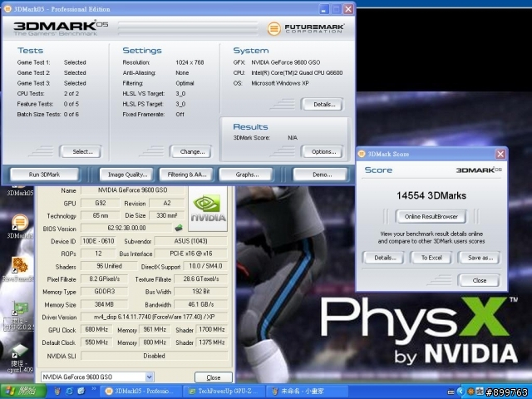
Task: Minimize the 3DMark05 window
Action: 324,9
